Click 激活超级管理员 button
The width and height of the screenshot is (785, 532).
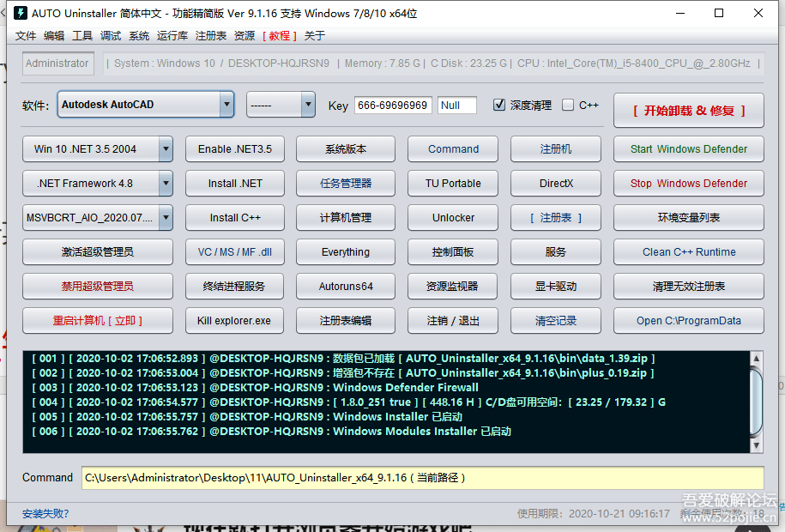pos(98,252)
